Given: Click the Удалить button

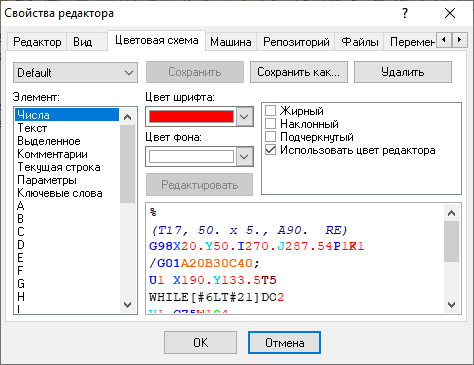Looking at the screenshot, I should [x=403, y=72].
